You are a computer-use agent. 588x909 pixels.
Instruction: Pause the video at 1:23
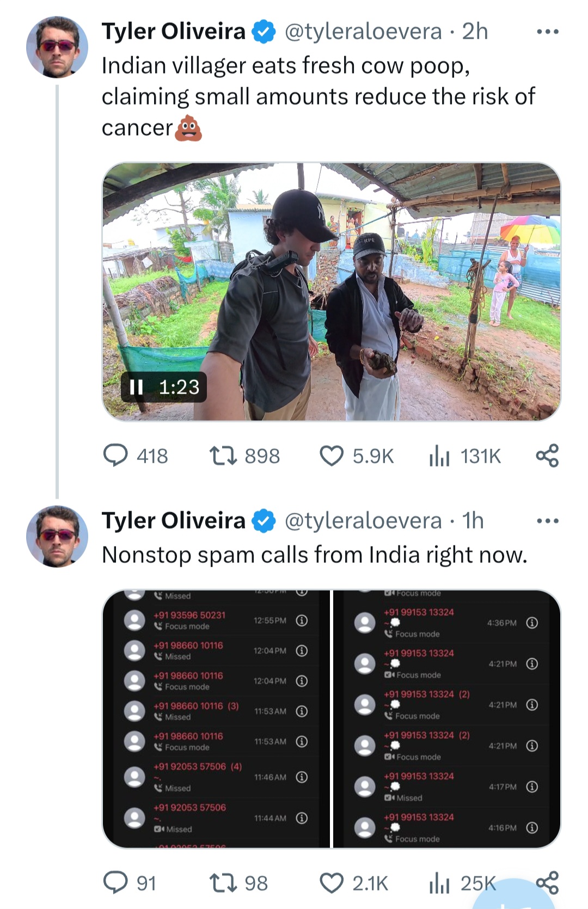pos(136,387)
